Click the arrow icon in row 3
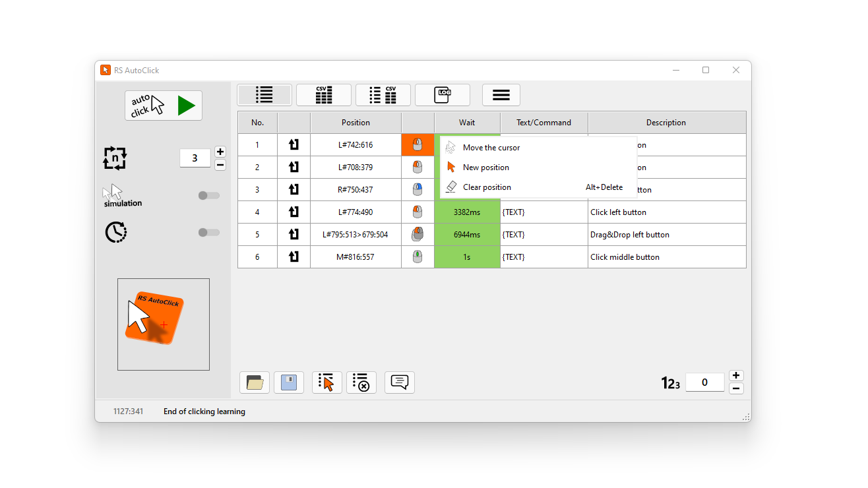Viewport: 868px width, 488px height. 294,190
